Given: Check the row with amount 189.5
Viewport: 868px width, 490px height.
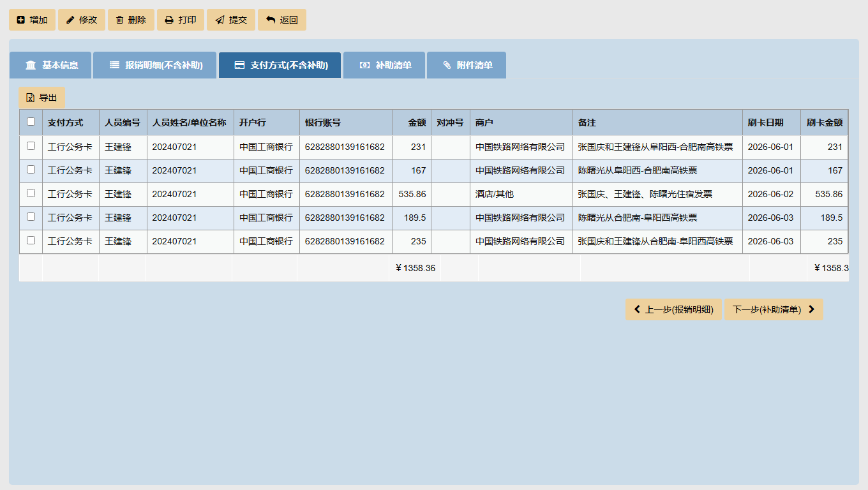Looking at the screenshot, I should (31, 217).
